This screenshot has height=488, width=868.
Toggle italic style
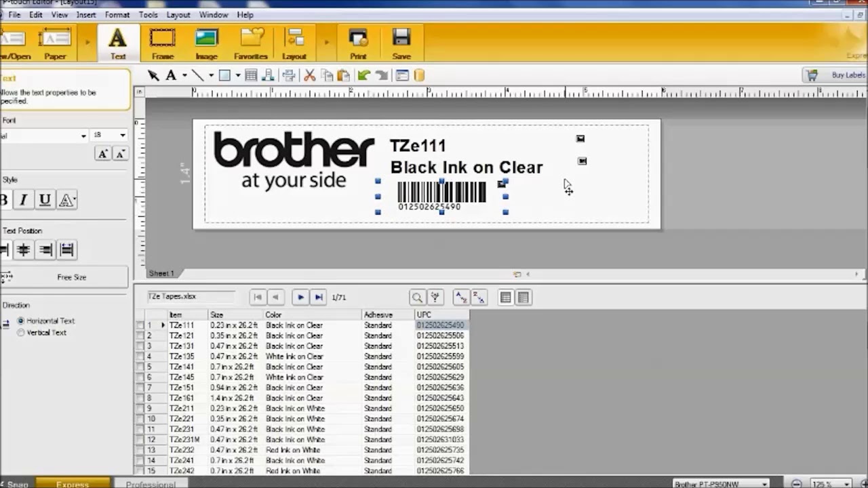tap(24, 200)
